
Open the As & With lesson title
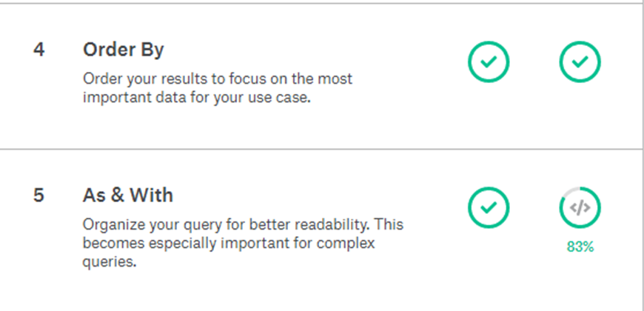tap(126, 196)
